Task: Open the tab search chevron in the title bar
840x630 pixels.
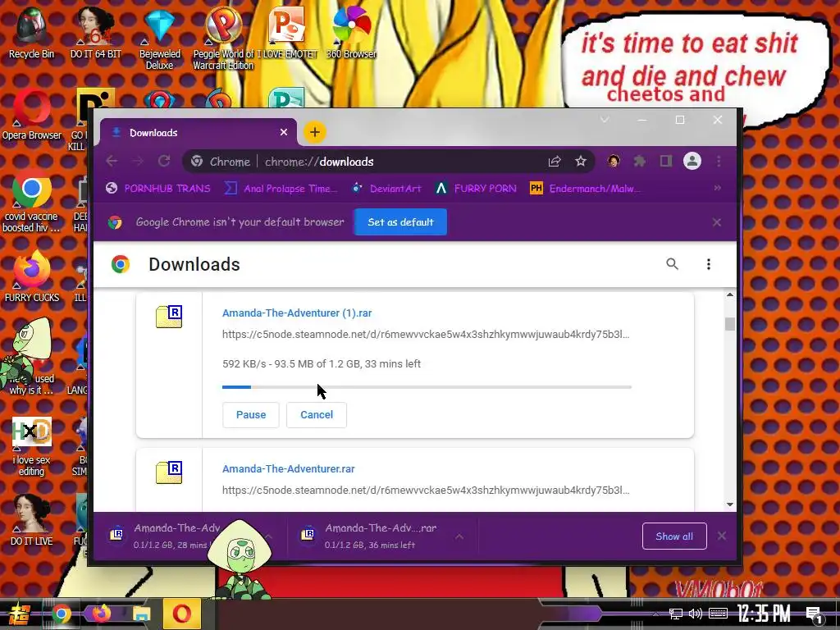Action: [x=605, y=120]
